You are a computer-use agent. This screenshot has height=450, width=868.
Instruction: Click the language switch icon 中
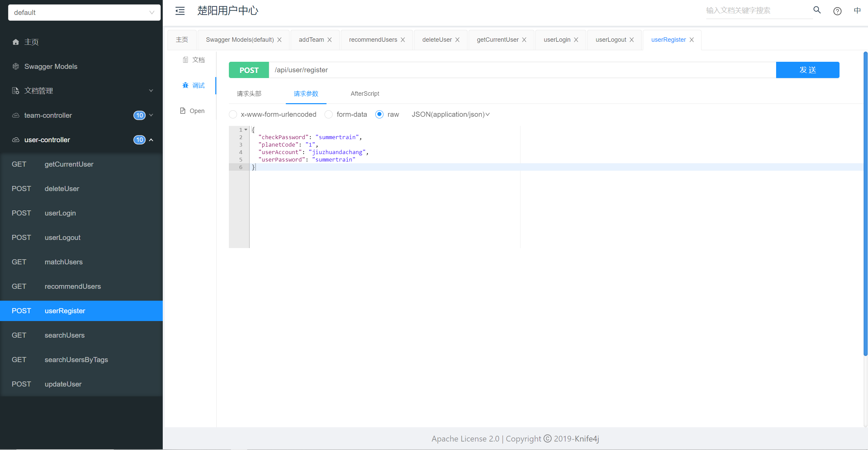tap(857, 11)
